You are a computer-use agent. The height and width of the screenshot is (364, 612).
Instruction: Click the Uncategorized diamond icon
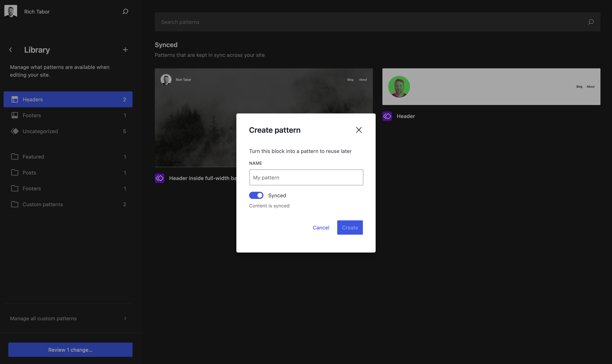coord(15,131)
